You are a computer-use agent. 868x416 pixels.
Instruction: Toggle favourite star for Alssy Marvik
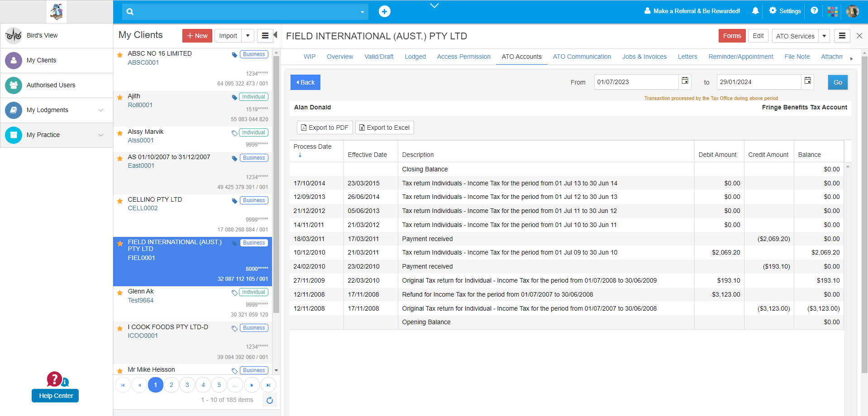pos(120,133)
